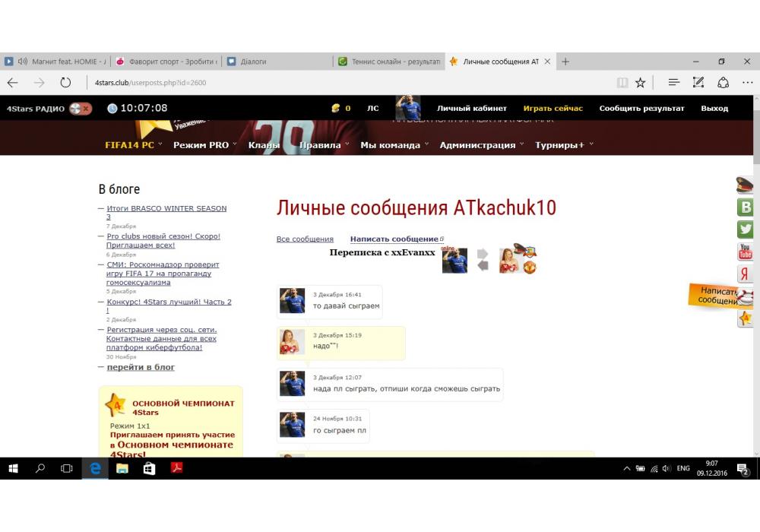Toggle the 4Stars radio switch

[80, 109]
